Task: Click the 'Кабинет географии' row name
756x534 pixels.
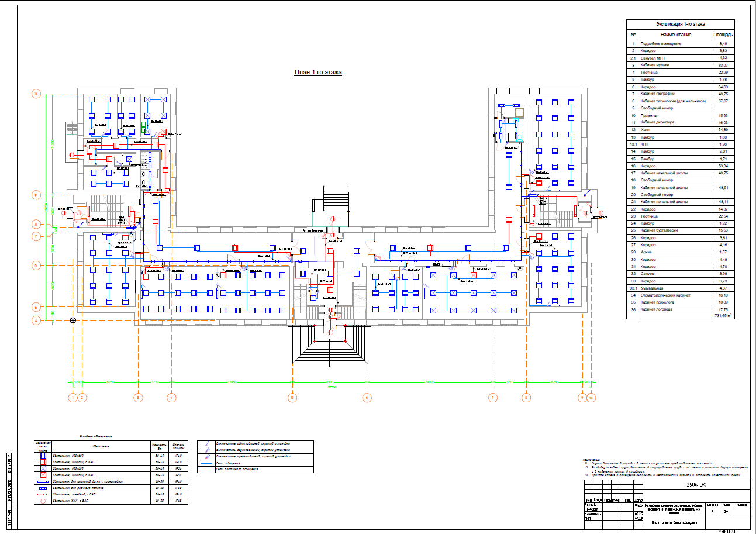Action: coord(658,94)
